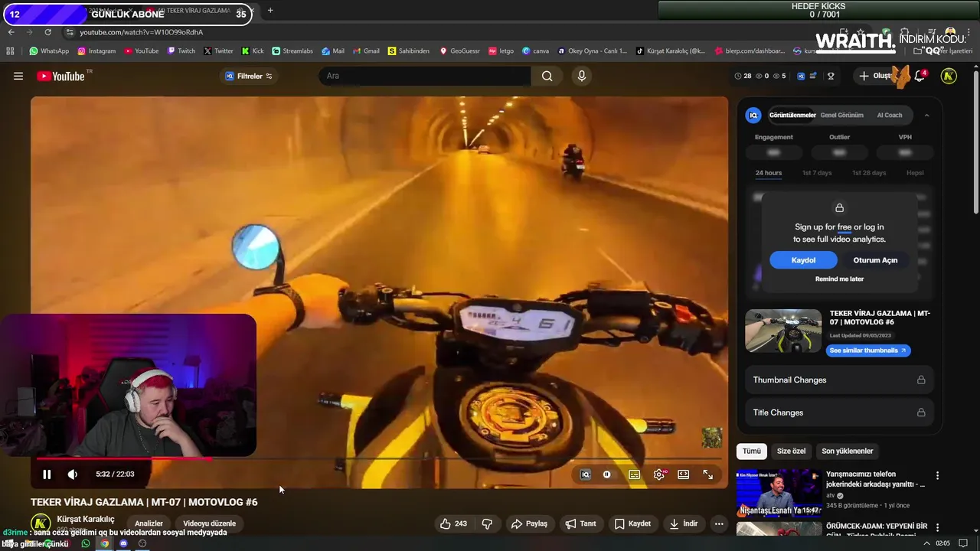Open the Filtreler filter button

point(249,76)
